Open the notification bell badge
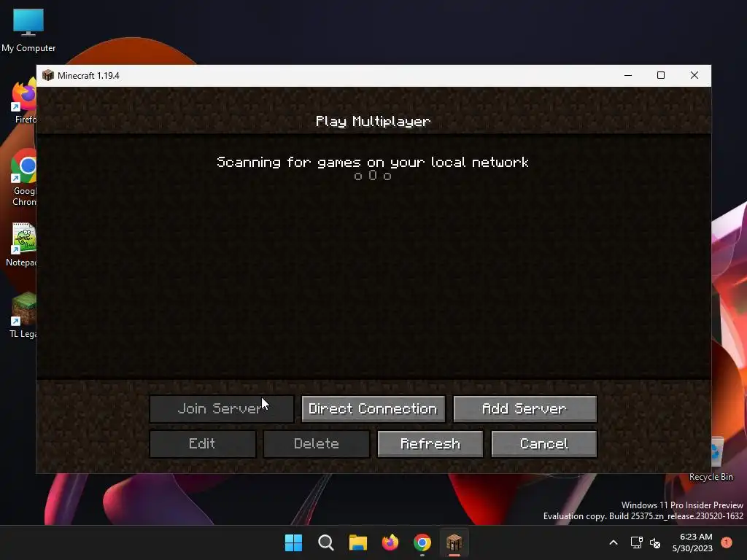The width and height of the screenshot is (747, 560). (727, 542)
